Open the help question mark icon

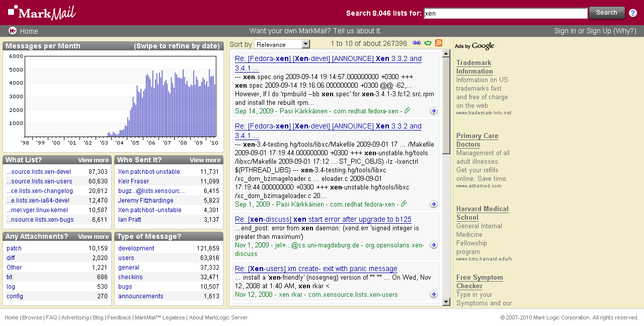tap(633, 13)
